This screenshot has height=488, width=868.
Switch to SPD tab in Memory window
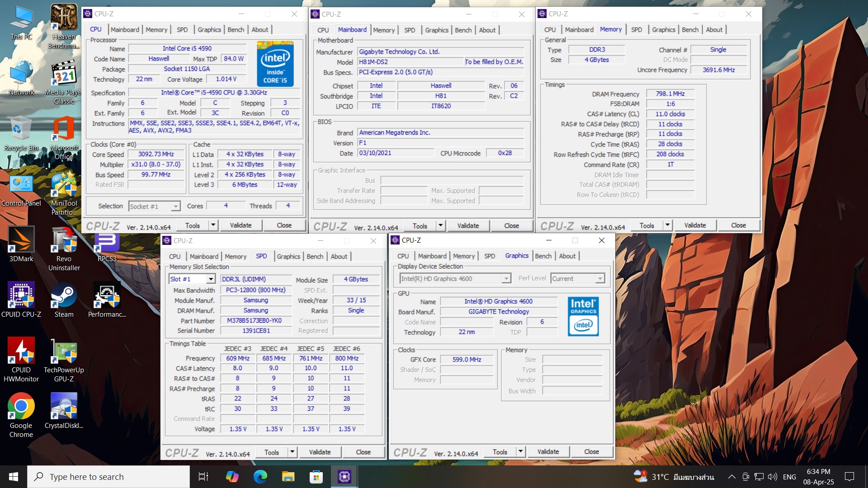click(x=636, y=30)
